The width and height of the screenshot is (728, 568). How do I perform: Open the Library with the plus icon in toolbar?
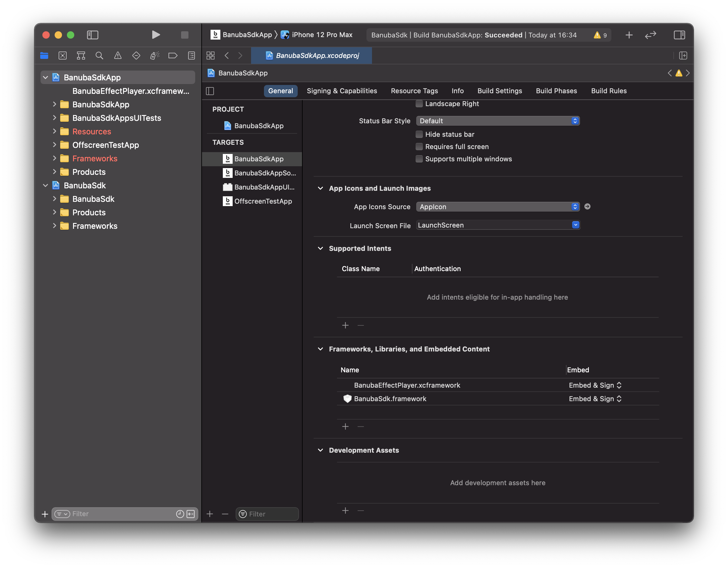click(629, 35)
